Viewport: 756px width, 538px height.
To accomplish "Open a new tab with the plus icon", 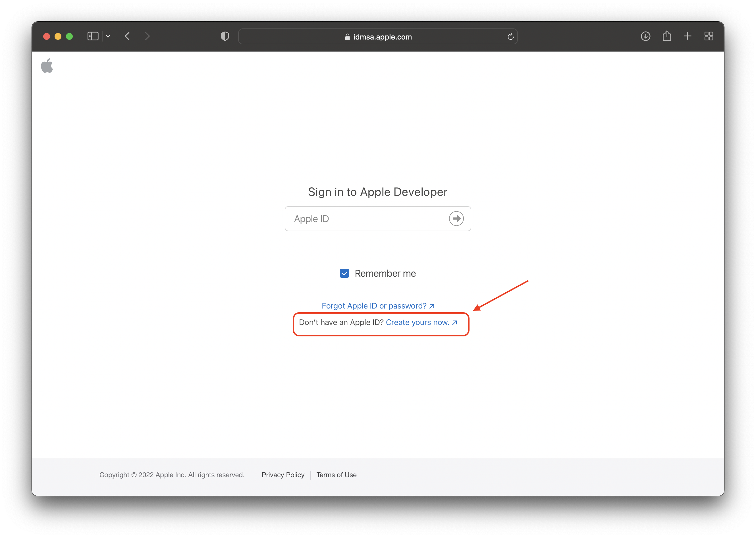I will click(688, 36).
